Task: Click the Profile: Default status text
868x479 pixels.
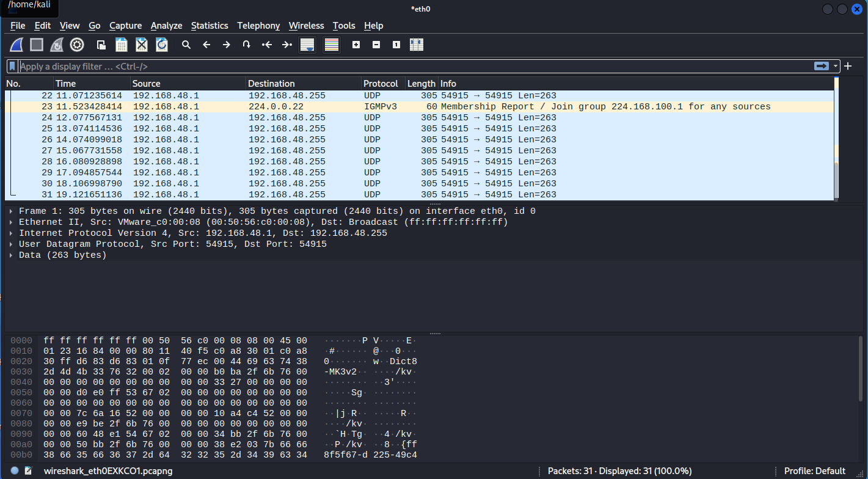Action: point(815,471)
